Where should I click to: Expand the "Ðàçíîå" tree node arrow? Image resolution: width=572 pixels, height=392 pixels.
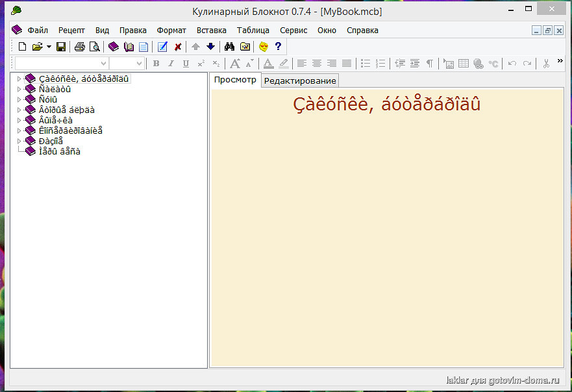point(19,141)
